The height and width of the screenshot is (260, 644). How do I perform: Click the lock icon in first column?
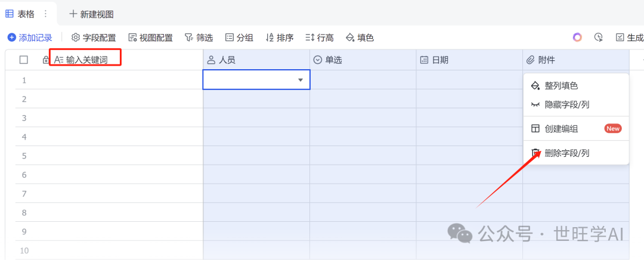click(46, 60)
